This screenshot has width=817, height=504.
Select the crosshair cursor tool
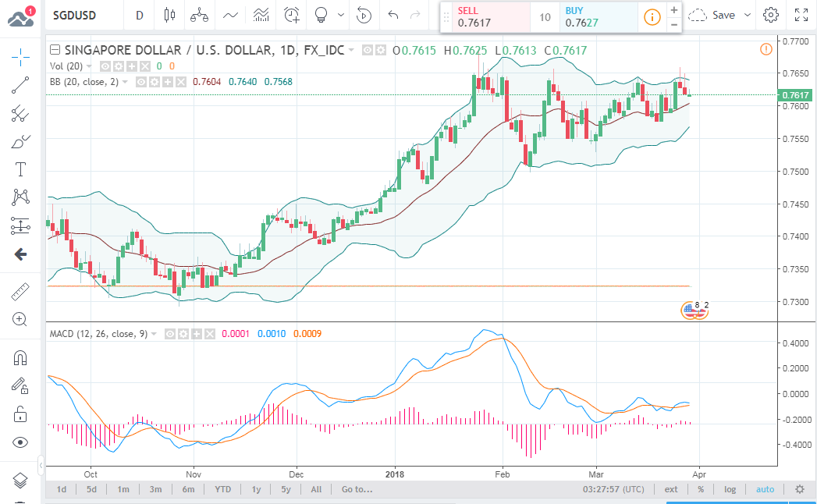20,57
